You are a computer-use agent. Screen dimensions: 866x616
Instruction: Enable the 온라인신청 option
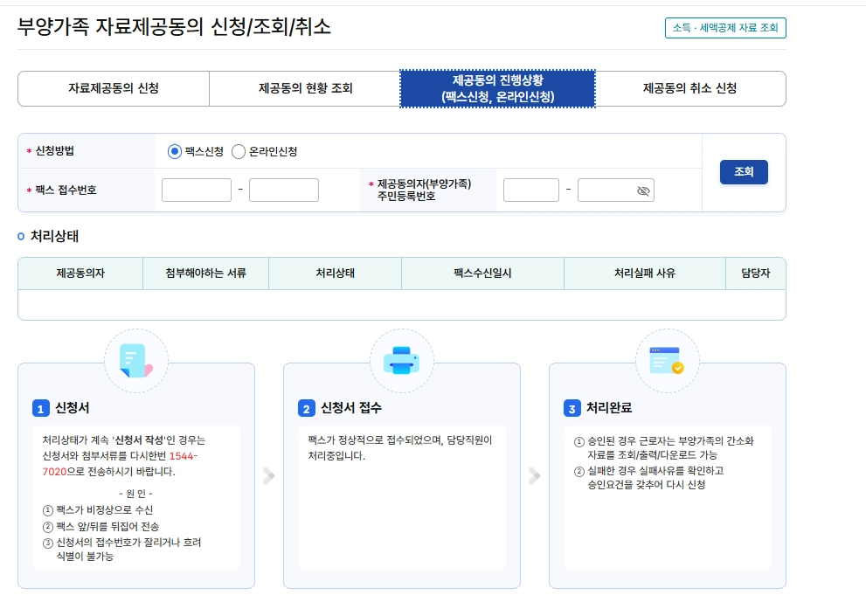coord(237,151)
